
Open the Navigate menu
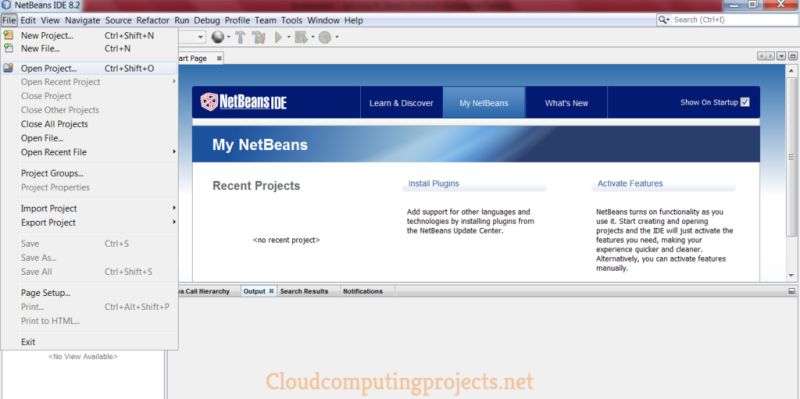click(x=83, y=20)
